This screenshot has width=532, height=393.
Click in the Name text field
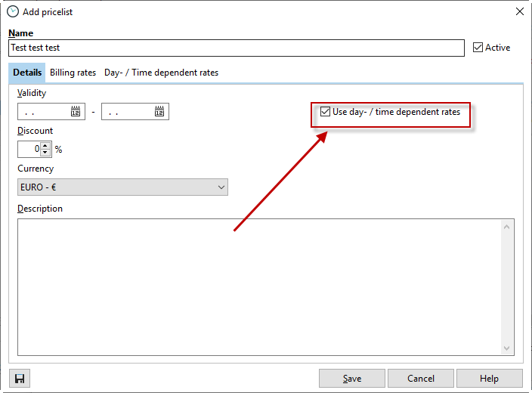236,48
